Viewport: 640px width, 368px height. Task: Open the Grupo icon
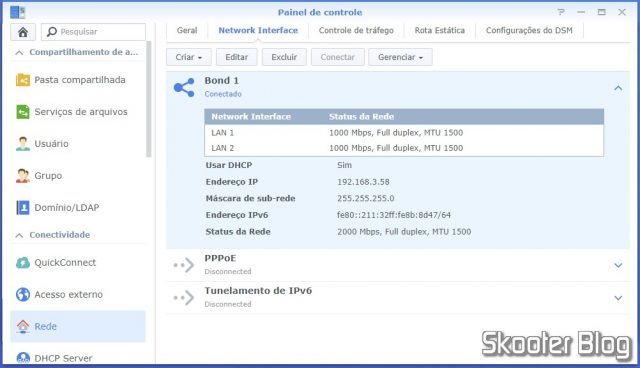[x=23, y=175]
